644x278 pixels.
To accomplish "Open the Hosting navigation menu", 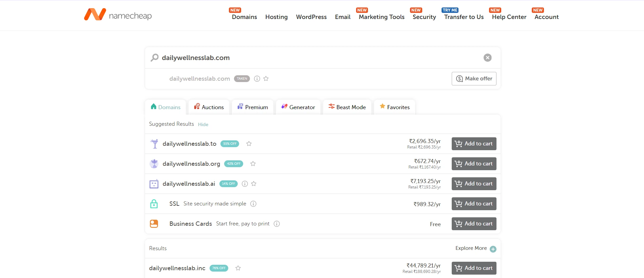I will click(x=276, y=17).
